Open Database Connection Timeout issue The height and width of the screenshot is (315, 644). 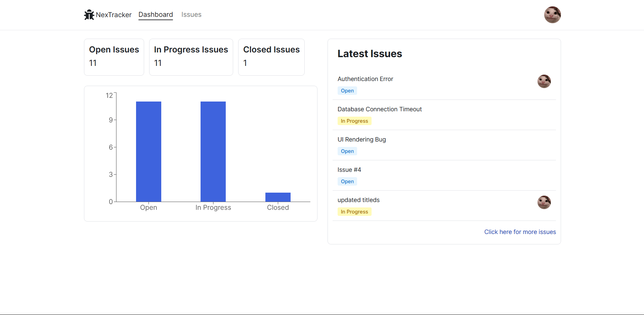[379, 109]
